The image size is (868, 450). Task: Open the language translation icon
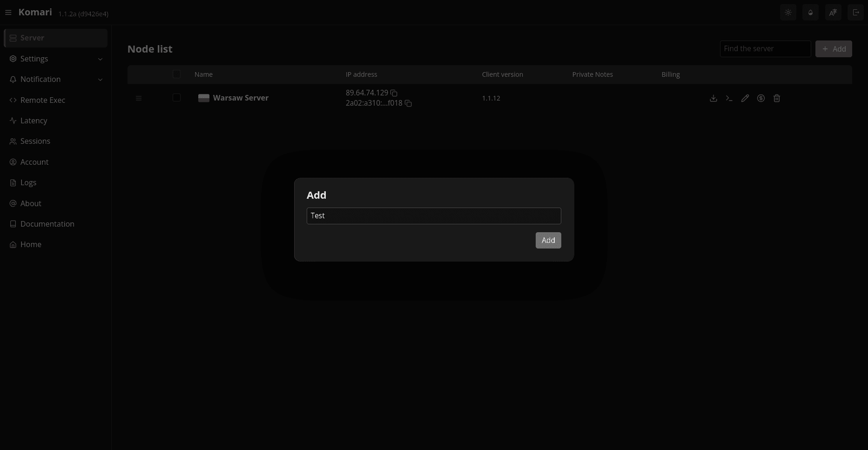pos(833,13)
